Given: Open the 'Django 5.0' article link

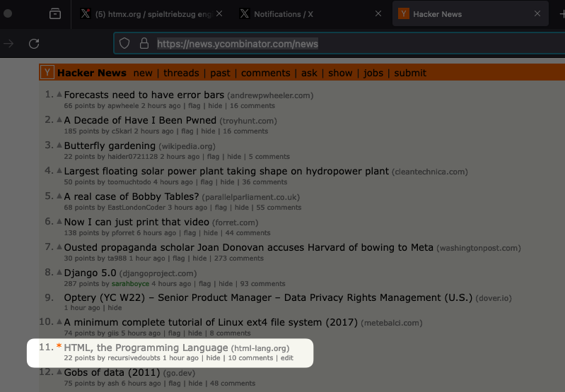Looking at the screenshot, I should click(x=90, y=273).
